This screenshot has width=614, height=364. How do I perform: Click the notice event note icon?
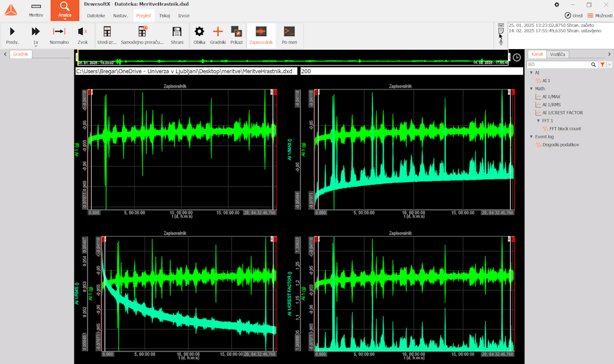pyautogui.click(x=501, y=31)
